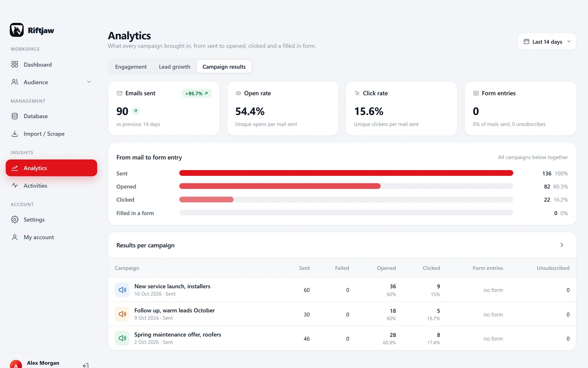Click the Clicked funnel progress bar

pyautogui.click(x=346, y=200)
